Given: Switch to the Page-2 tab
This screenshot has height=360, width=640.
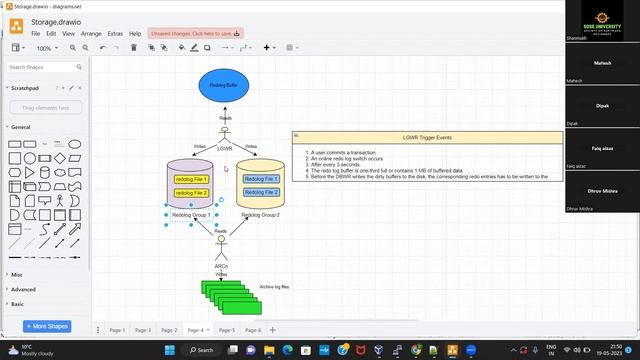Looking at the screenshot, I should (x=169, y=330).
